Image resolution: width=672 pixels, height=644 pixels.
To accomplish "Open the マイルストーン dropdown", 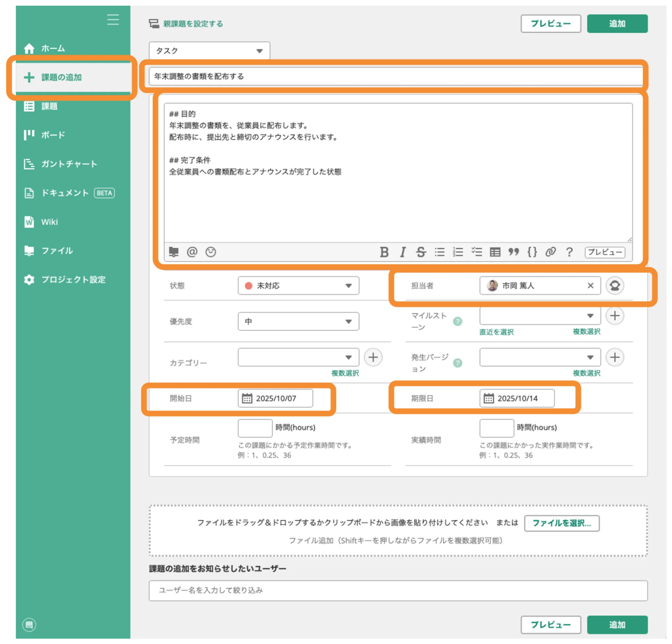I will point(540,316).
